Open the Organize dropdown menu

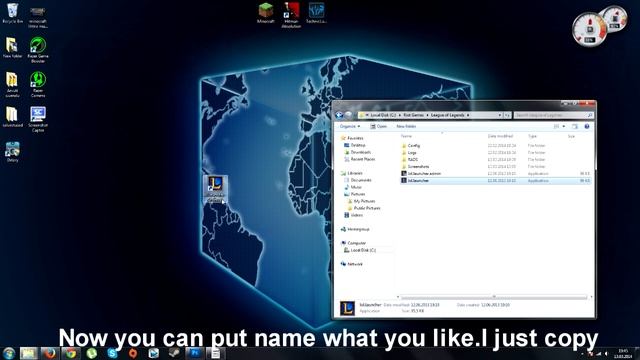350,127
